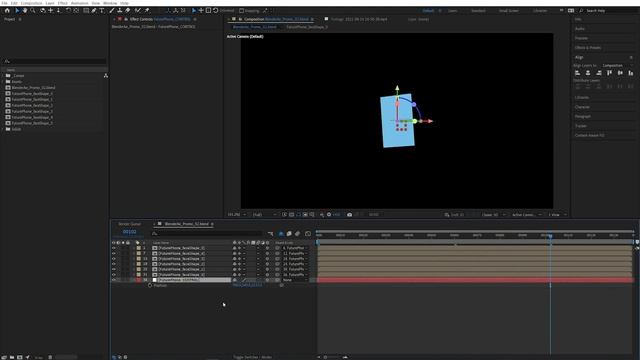Select the Selection arrow tool

[x=17, y=11]
